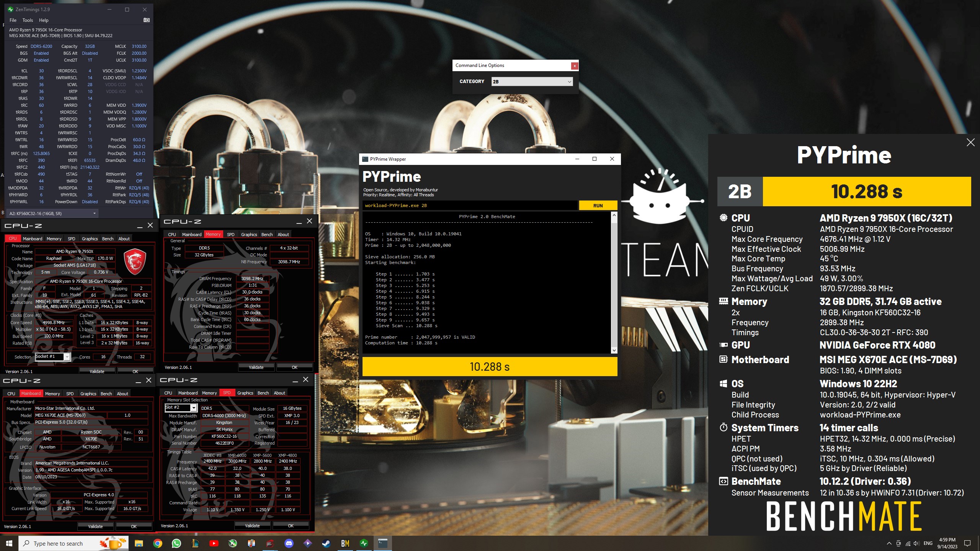The height and width of the screenshot is (551, 980).
Task: Click the yellow RUN button in PYPrime
Action: pyautogui.click(x=598, y=205)
